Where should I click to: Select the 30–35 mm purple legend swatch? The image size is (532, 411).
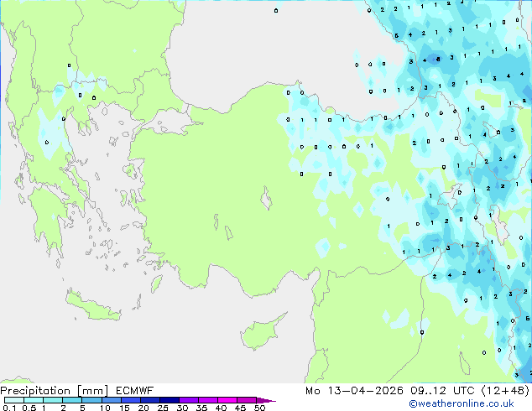(189, 400)
